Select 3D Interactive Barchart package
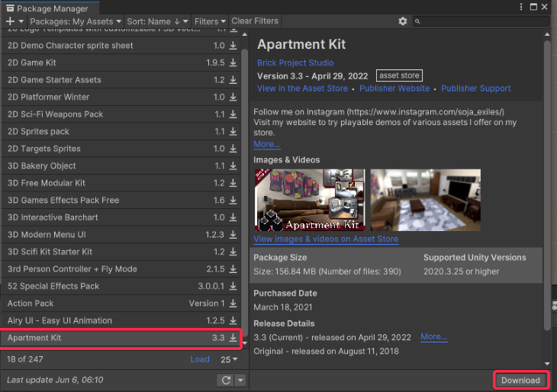 121,217
